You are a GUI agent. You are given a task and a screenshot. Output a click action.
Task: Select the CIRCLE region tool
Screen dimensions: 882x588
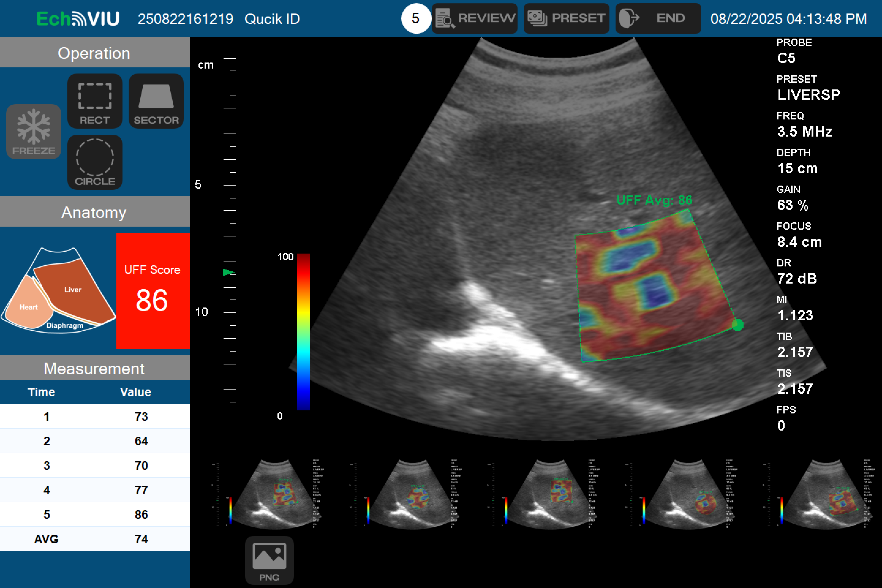pos(95,162)
